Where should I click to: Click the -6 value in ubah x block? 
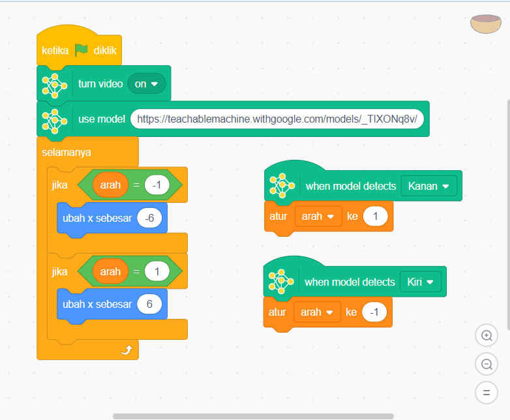click(150, 218)
